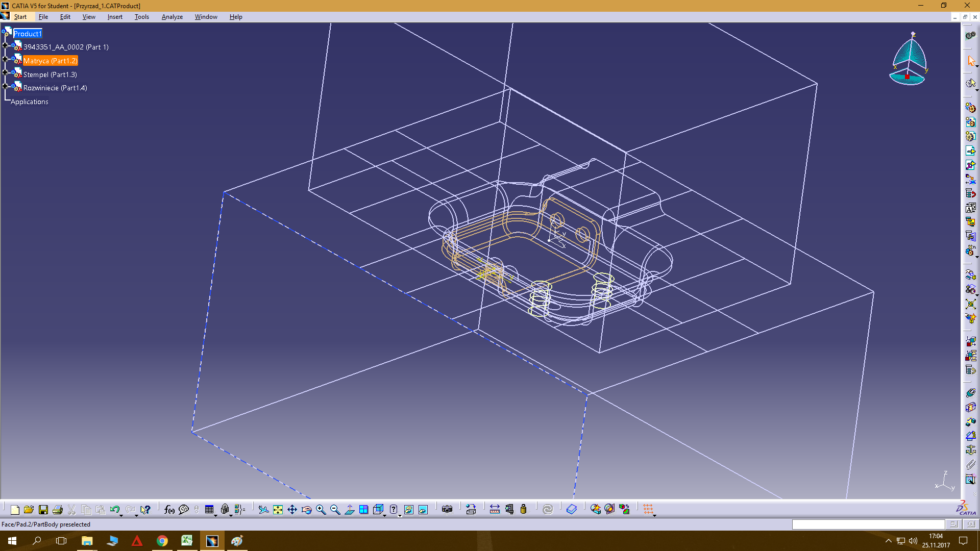
Task: Select the Pan view tool
Action: click(292, 510)
